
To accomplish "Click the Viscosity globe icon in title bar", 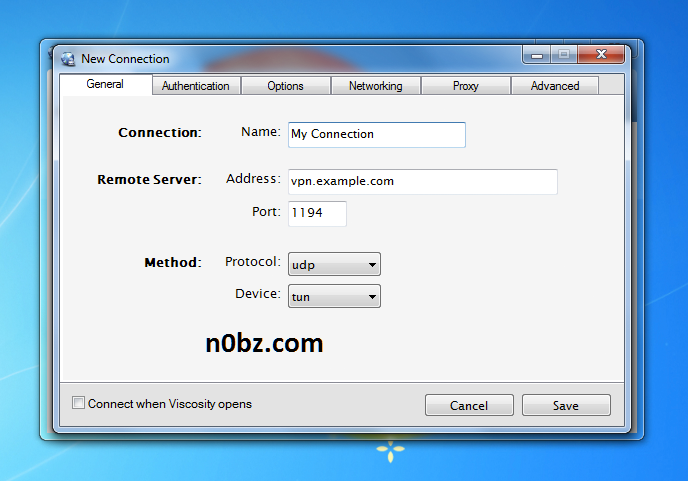I will [x=68, y=59].
